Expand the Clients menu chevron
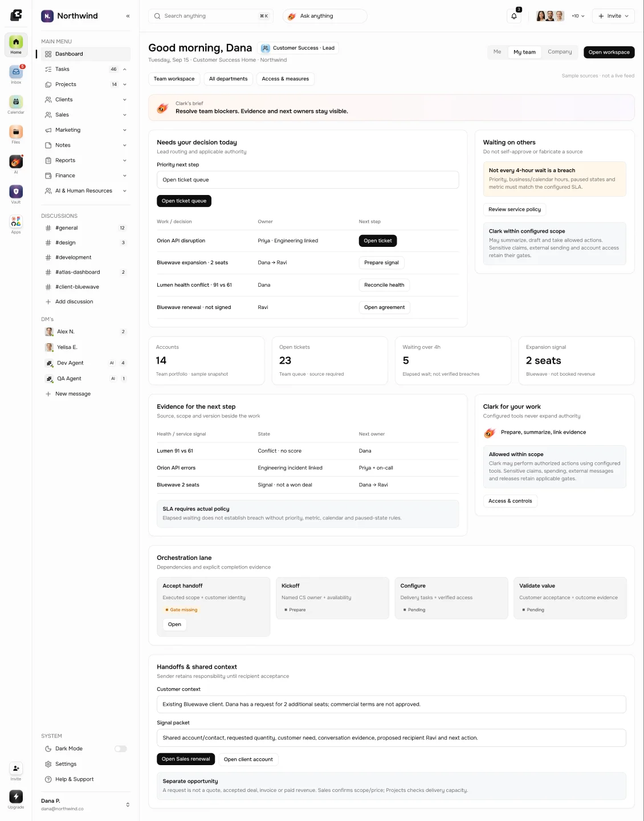Screen dimensions: 644x821 (x=125, y=100)
